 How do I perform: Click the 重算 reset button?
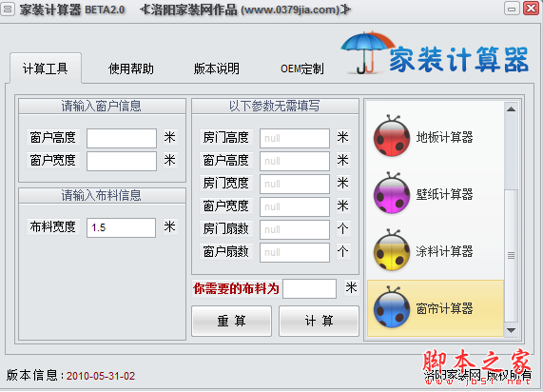tap(231, 321)
